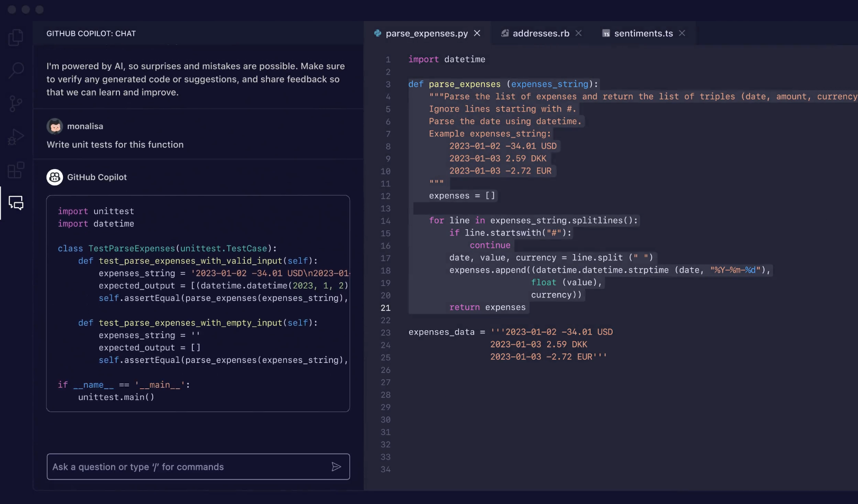Click 'Example expenses_string:' docstring line
Viewport: 858px width, 504px height.
pos(490,134)
